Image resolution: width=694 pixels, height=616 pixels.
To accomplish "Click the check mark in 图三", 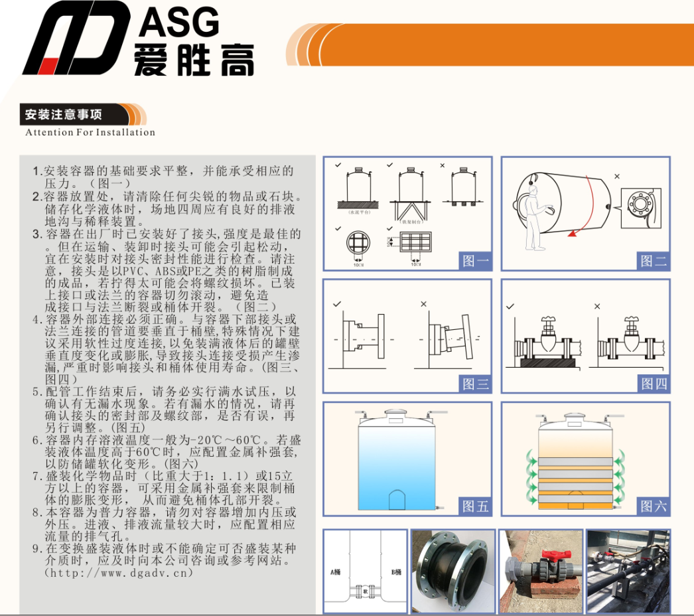I will (337, 304).
